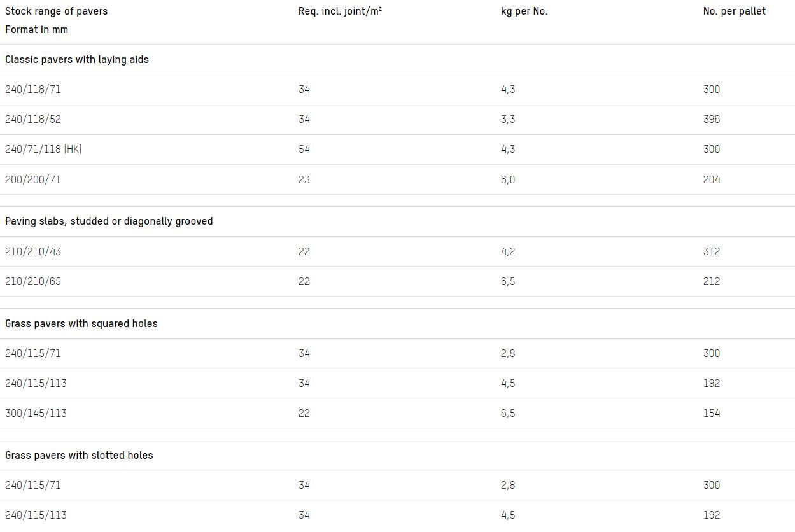Click the 'Stock range of pavers' column header
Screen dimensions: 795x532
[x=56, y=11]
